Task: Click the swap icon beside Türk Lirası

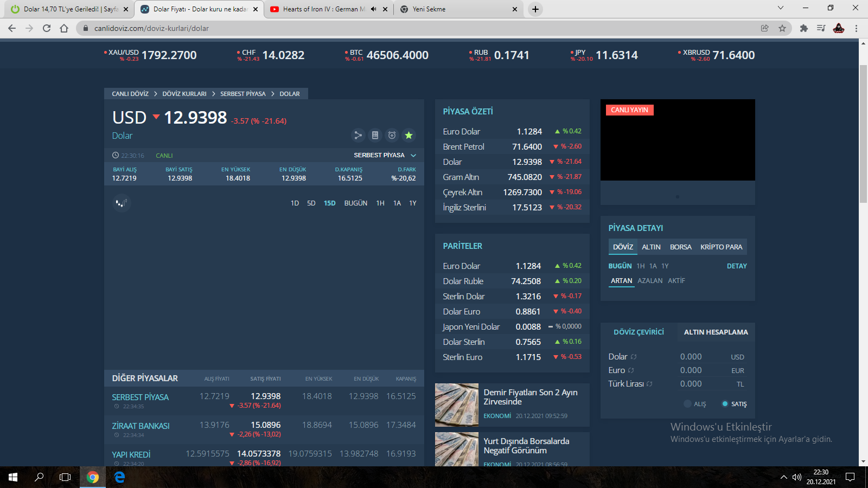Action: [x=649, y=384]
